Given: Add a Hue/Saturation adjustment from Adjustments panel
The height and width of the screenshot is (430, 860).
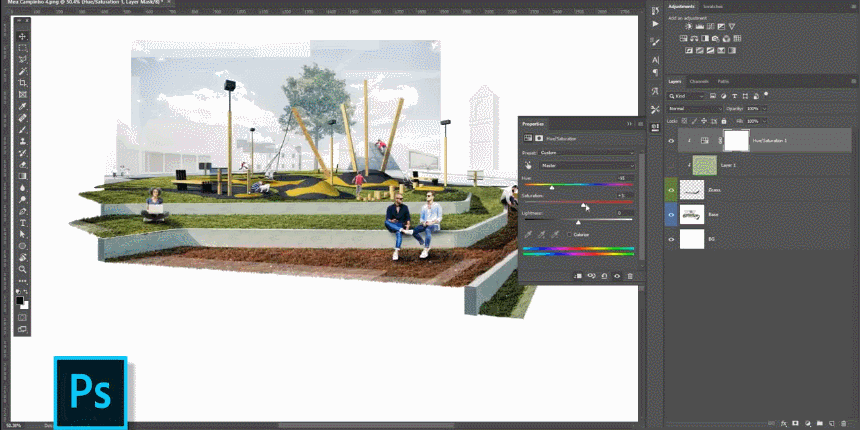Looking at the screenshot, I should (x=683, y=38).
